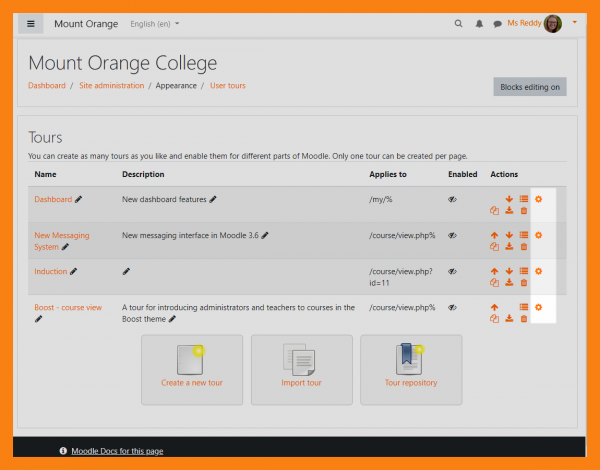The image size is (600, 470).
Task: Click the Create a new tour tile
Action: coord(192,369)
